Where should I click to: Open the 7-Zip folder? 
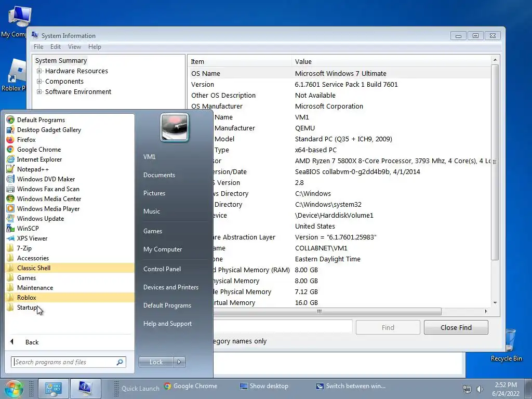[x=70, y=248]
